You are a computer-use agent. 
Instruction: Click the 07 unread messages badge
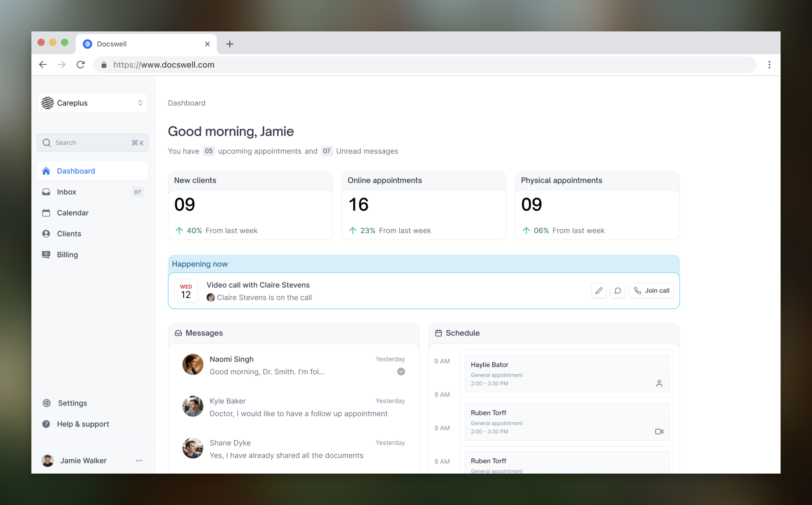pyautogui.click(x=327, y=151)
